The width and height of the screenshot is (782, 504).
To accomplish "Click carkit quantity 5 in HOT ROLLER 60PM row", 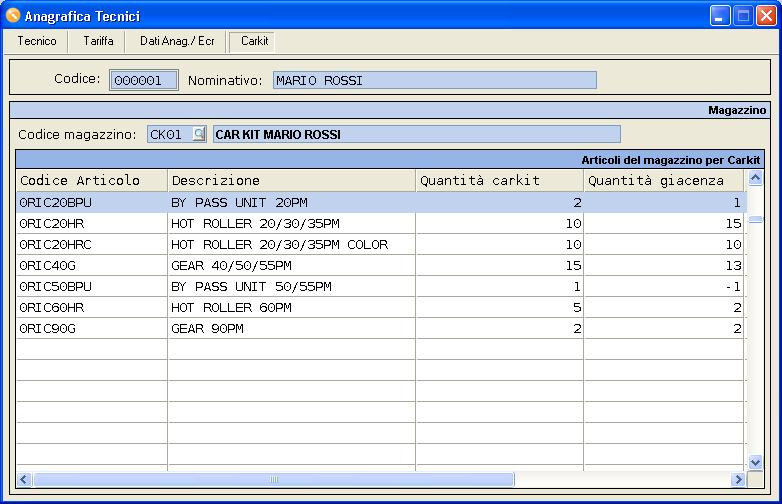I will tap(578, 307).
